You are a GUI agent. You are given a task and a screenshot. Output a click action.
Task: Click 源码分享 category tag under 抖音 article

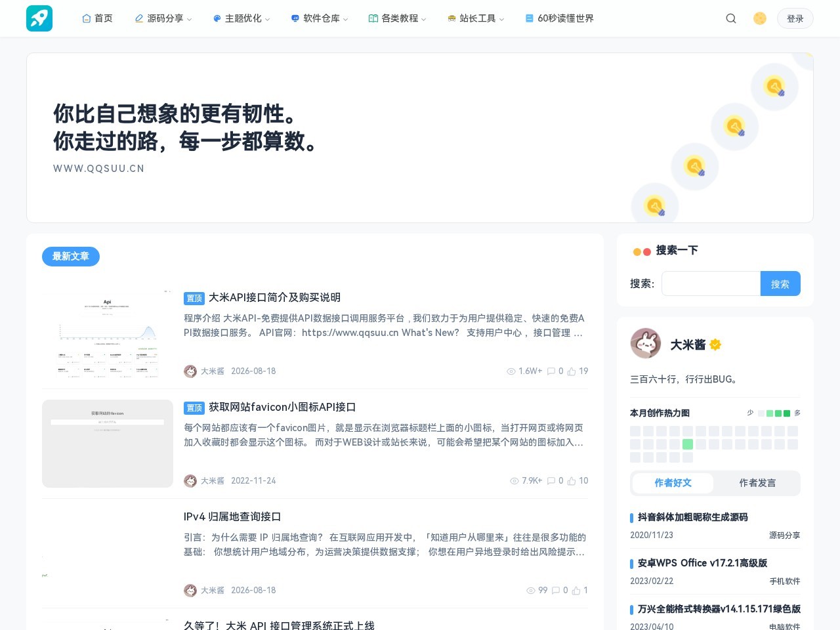[x=785, y=535]
